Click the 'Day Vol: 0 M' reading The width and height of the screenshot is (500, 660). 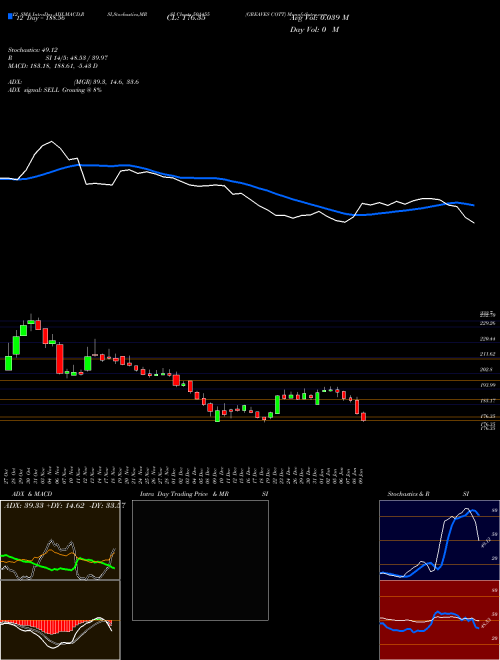pos(314,30)
